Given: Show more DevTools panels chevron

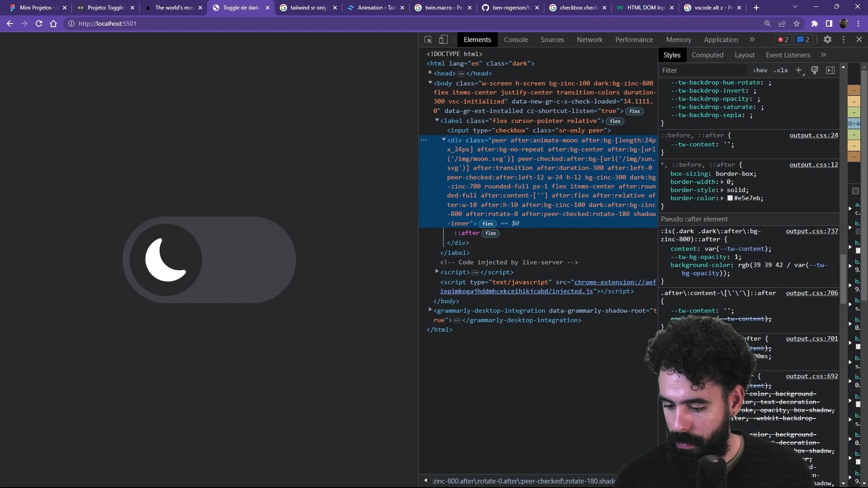Looking at the screenshot, I should (752, 40).
